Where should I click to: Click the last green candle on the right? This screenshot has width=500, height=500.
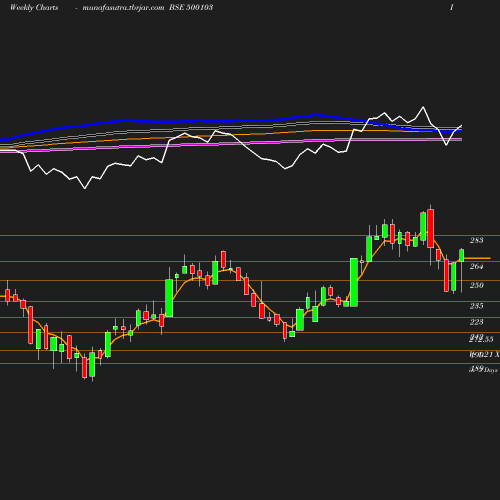pyautogui.click(x=462, y=255)
